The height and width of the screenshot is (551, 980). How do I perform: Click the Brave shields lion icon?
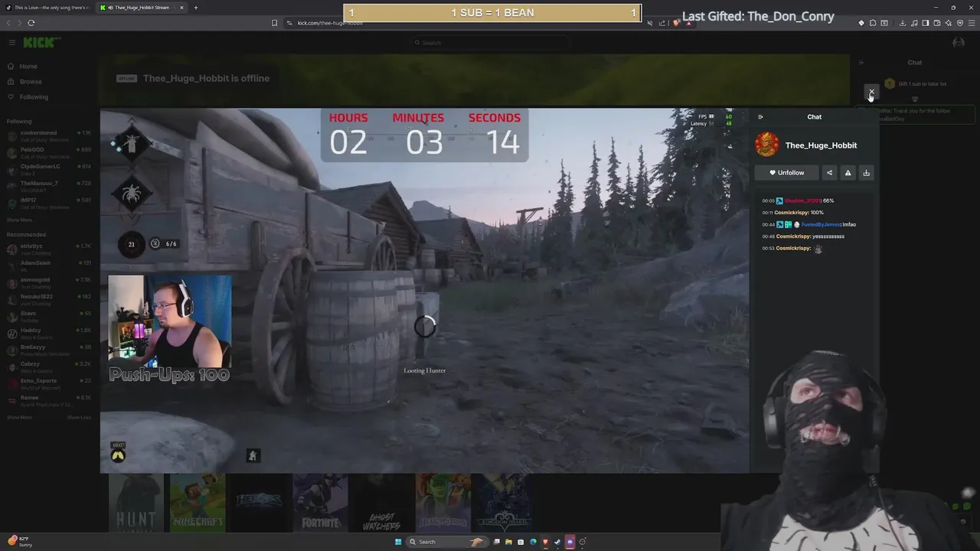click(676, 23)
